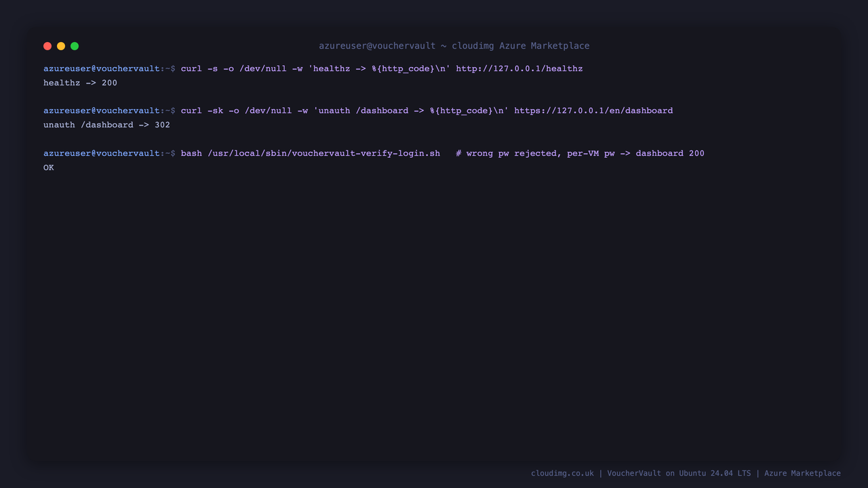Image resolution: width=868 pixels, height=488 pixels.
Task: Click the format string 'healthz -> %{http_code}\n'
Action: pyautogui.click(x=379, y=68)
